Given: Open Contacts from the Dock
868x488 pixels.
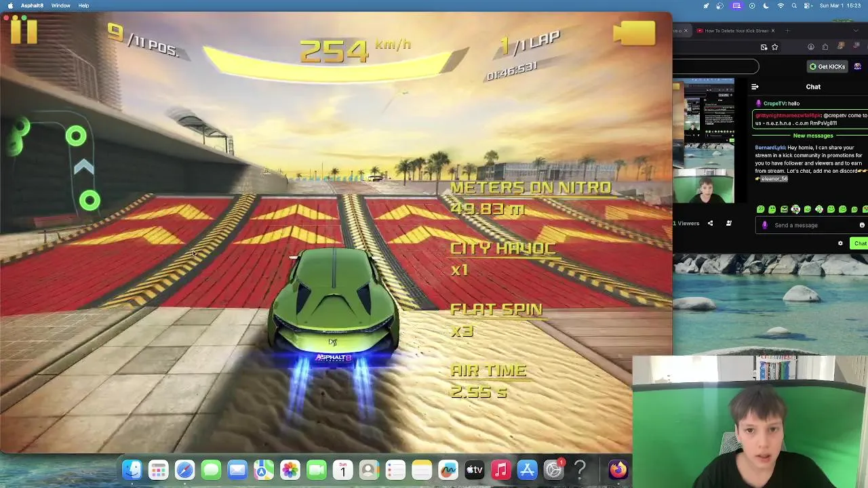Looking at the screenshot, I should pos(369,470).
